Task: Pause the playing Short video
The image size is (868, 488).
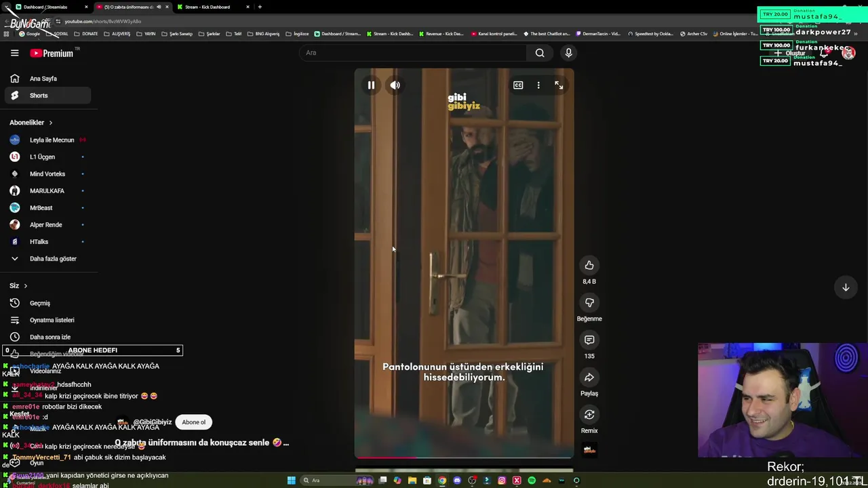Action: pyautogui.click(x=371, y=85)
